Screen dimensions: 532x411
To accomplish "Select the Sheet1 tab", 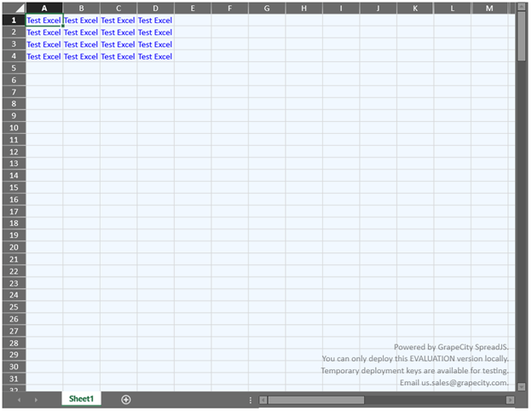I will click(81, 399).
